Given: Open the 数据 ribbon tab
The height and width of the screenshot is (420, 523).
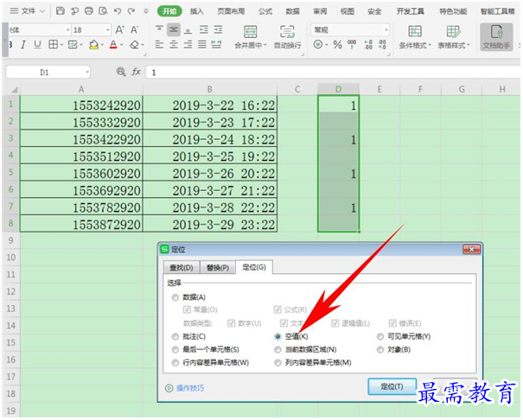Looking at the screenshot, I should coord(293,11).
